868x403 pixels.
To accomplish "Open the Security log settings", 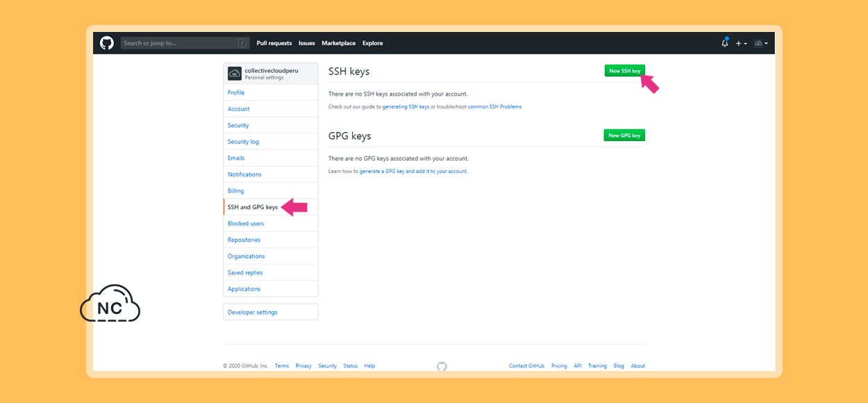I will [271, 142].
